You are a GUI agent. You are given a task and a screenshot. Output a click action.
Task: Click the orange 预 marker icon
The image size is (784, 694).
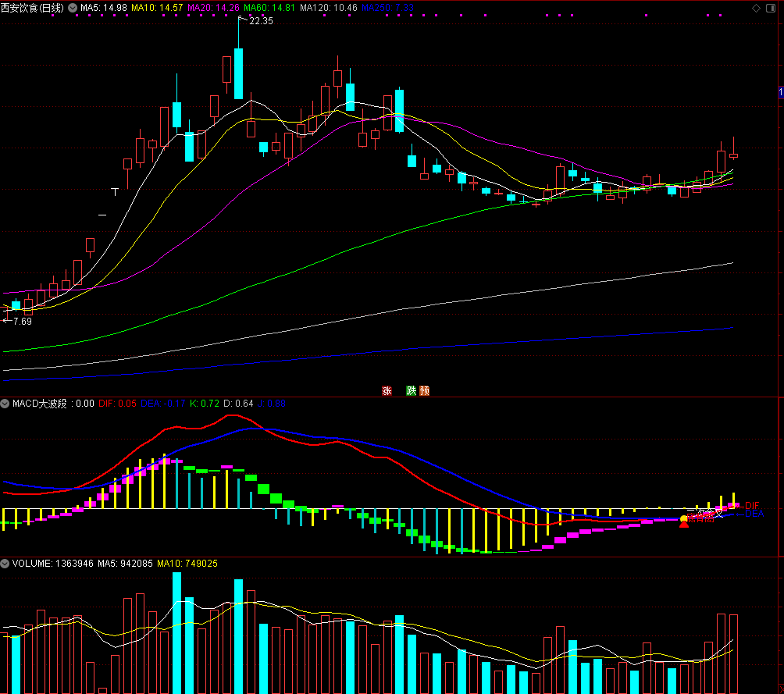tap(425, 390)
